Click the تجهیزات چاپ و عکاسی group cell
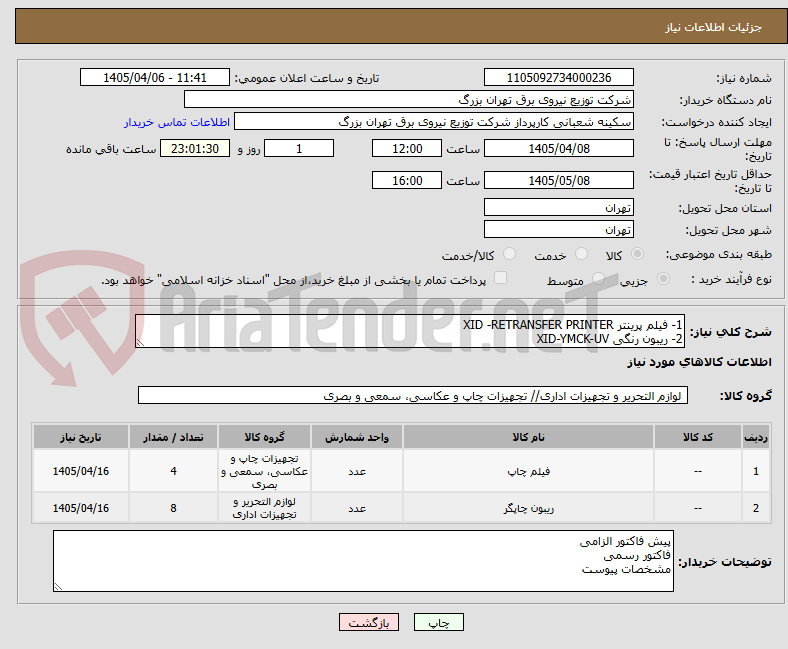Screen dimensions: 788x649 point(264,471)
